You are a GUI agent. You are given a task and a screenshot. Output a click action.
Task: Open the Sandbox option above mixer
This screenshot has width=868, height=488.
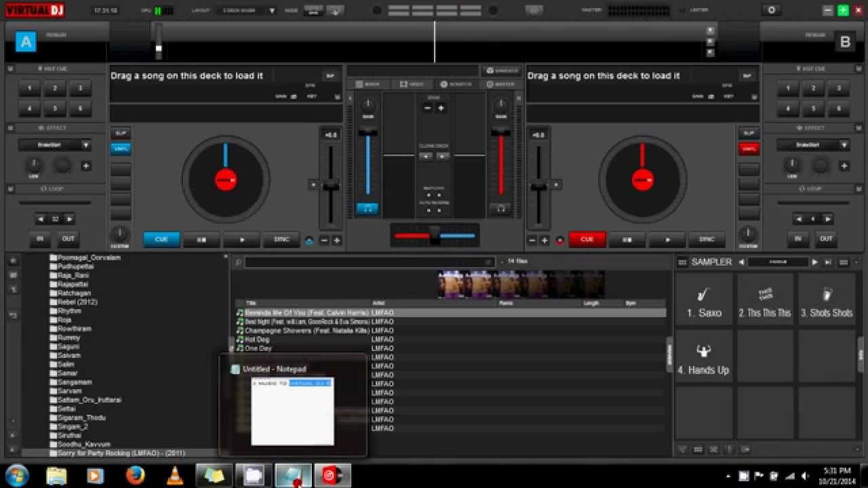pyautogui.click(x=502, y=70)
